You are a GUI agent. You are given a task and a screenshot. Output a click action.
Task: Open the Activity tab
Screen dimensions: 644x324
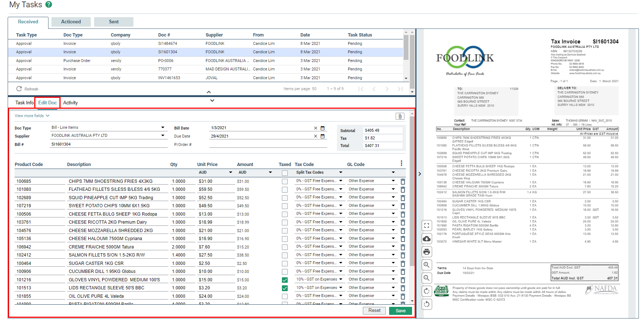click(x=70, y=103)
